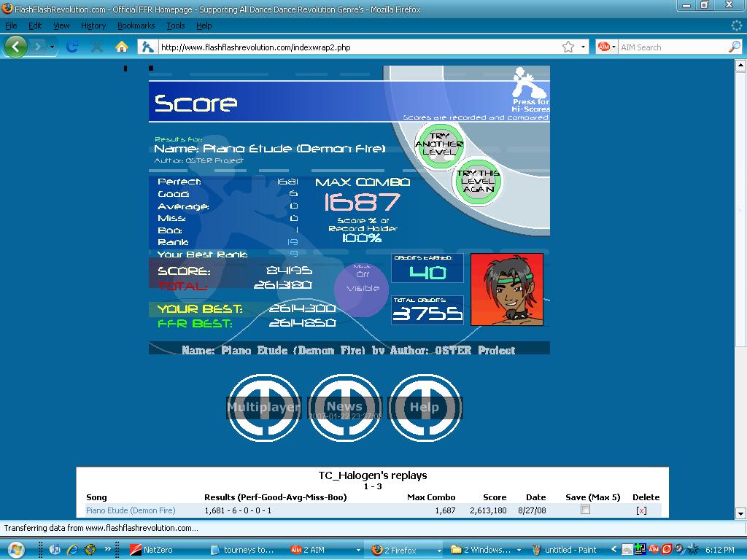Expand the 2 Firefox taskbar group
The image size is (747, 560).
pyautogui.click(x=438, y=550)
